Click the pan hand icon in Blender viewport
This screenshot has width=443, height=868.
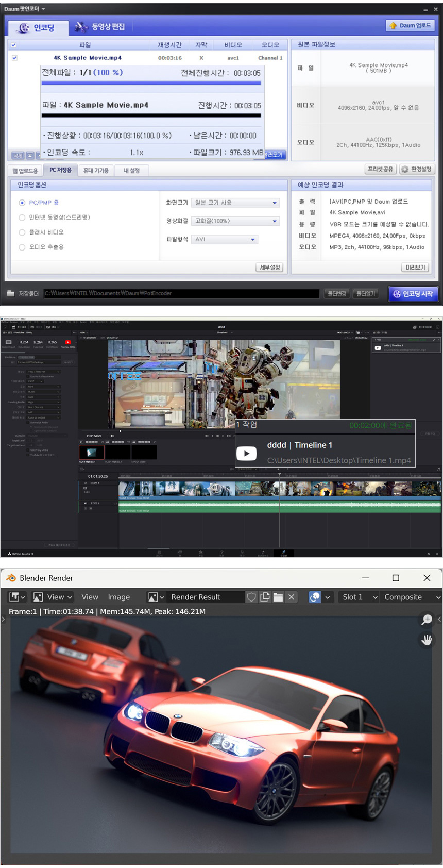click(x=427, y=640)
